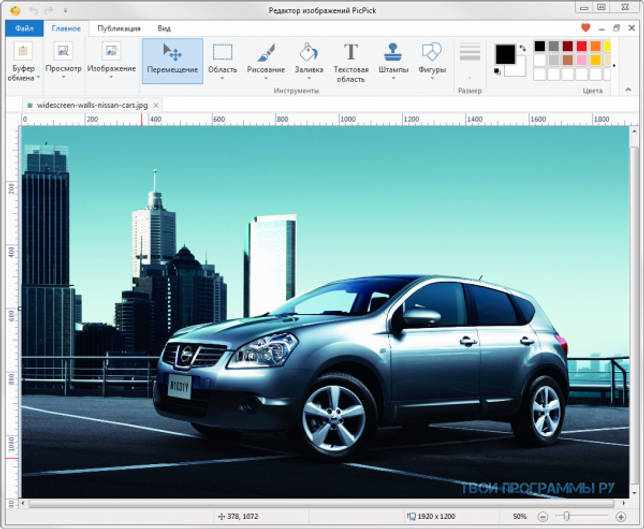
Task: Switch to the Публикация tab
Action: point(119,28)
